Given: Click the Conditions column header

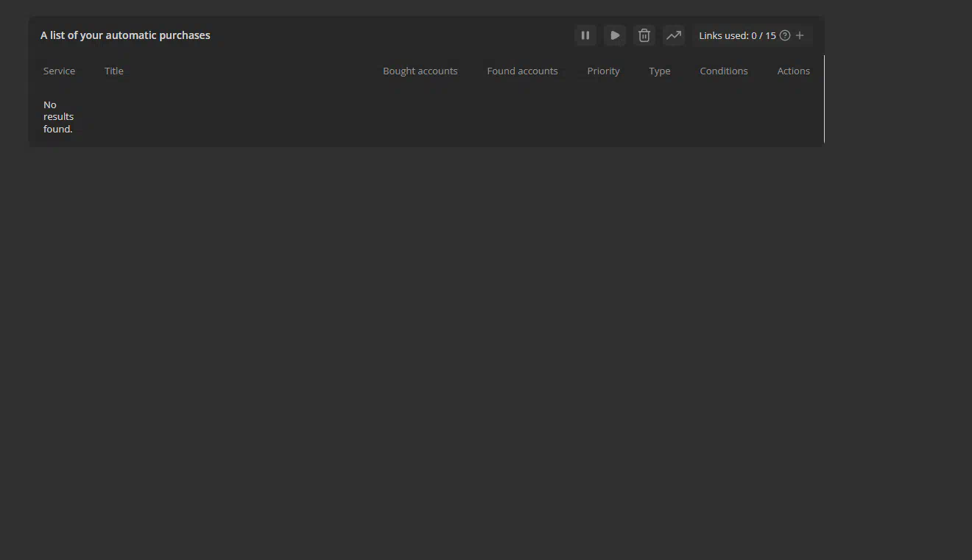Looking at the screenshot, I should click(x=724, y=71).
